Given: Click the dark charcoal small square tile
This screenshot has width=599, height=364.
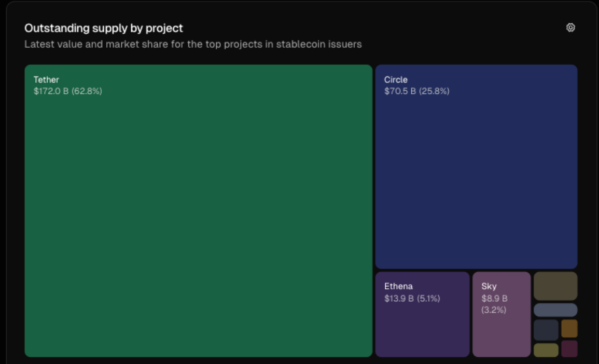Looking at the screenshot, I should coord(546,330).
